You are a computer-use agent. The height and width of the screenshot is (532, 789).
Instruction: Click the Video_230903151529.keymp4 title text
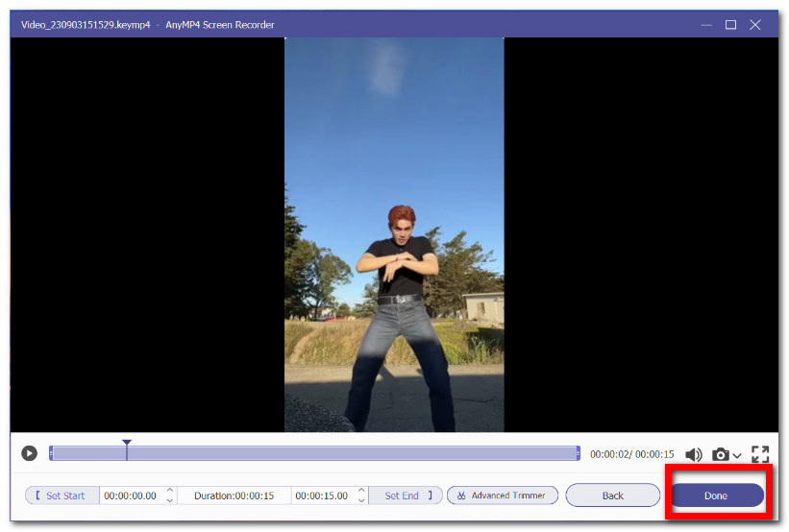(86, 25)
